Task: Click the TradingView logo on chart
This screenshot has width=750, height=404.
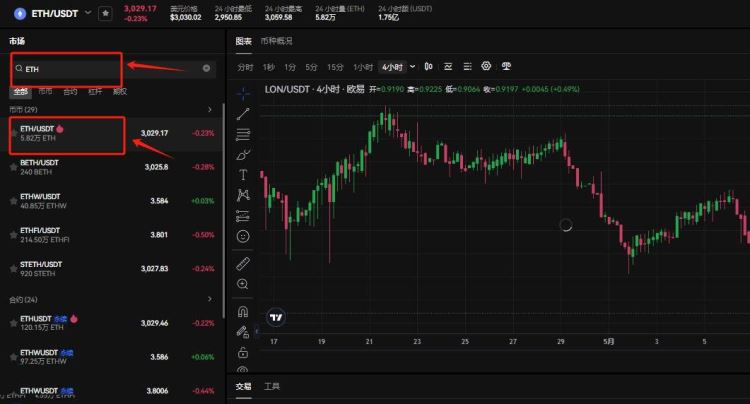Action: 276,317
